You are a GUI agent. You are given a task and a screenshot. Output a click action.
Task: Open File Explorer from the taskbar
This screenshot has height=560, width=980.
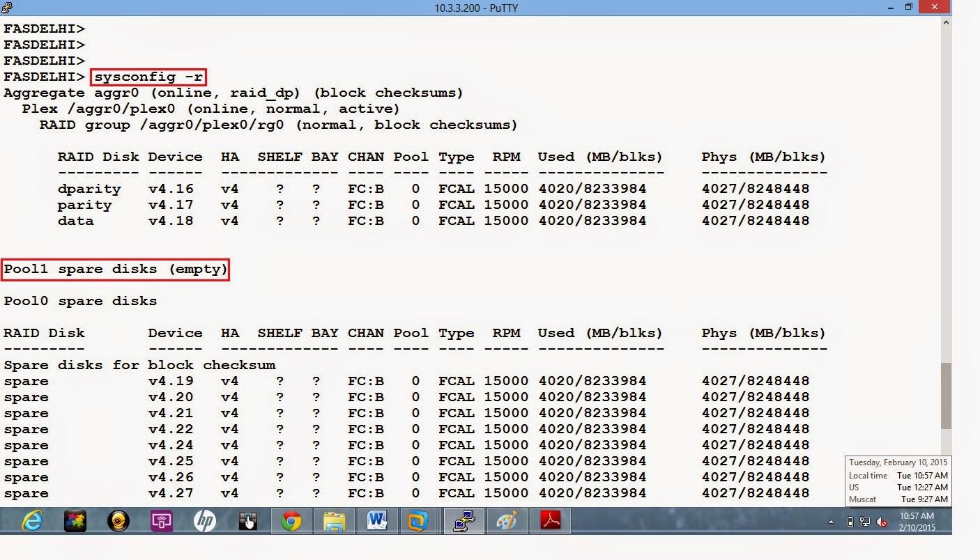333,520
